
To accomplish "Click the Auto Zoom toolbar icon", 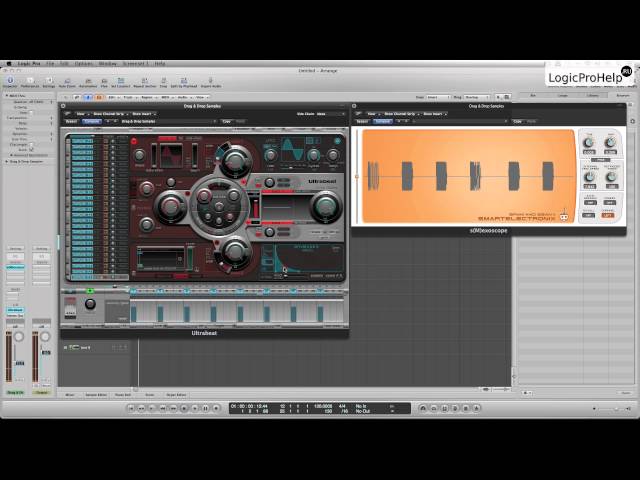I will tap(67, 82).
